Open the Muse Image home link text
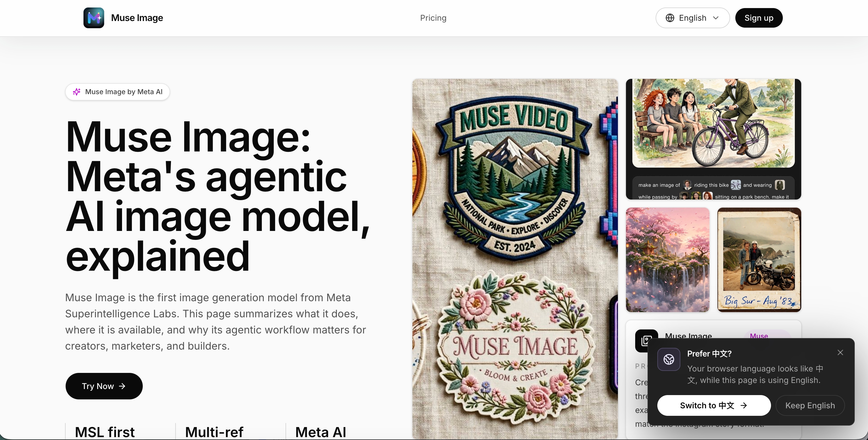 tap(137, 18)
